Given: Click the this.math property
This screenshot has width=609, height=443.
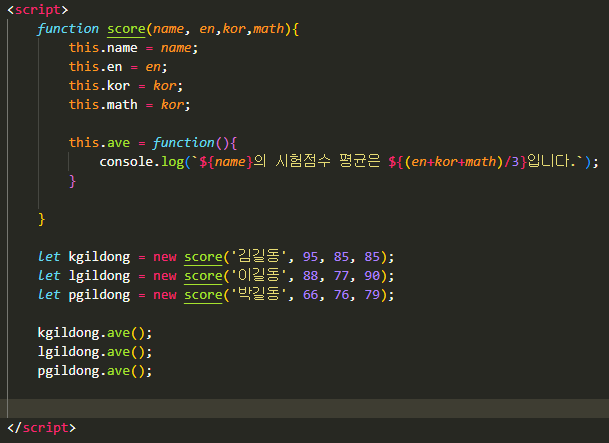Looking at the screenshot, I should pyautogui.click(x=103, y=105).
